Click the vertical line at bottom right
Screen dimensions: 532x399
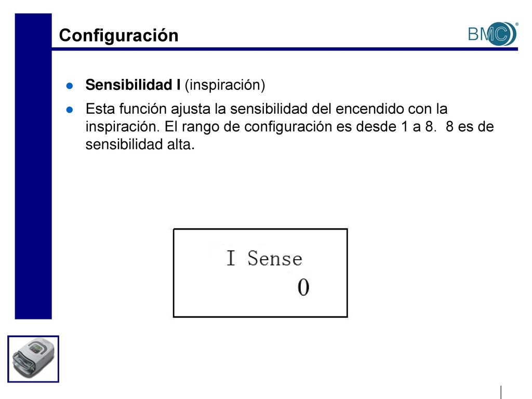point(500,392)
